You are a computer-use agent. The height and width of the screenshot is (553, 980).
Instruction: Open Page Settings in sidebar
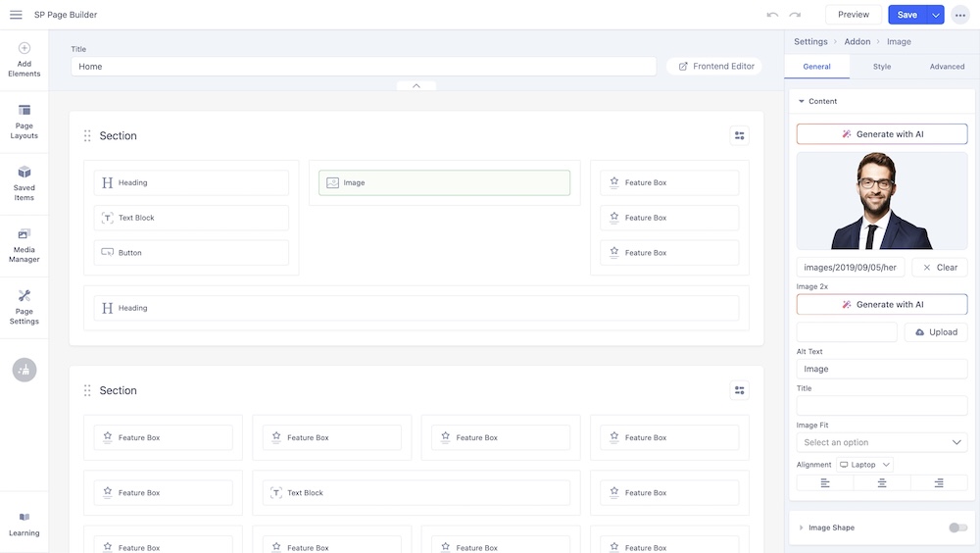(x=24, y=307)
